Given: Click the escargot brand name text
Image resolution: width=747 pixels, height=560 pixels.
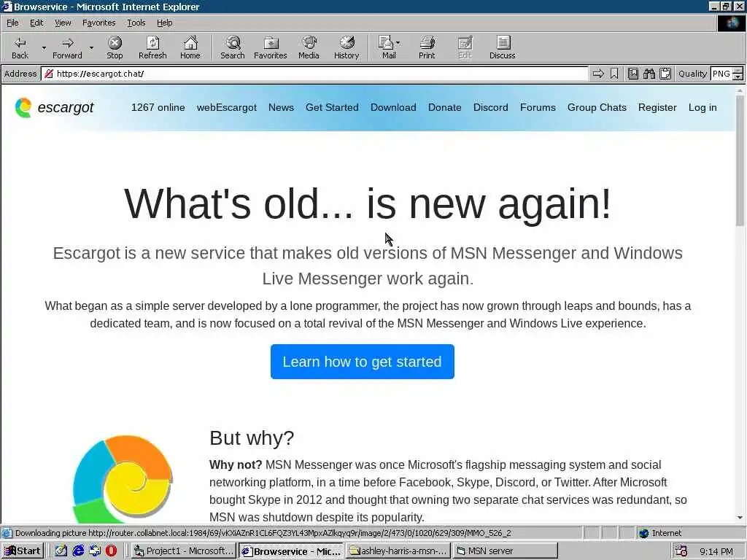Looking at the screenshot, I should tap(66, 108).
